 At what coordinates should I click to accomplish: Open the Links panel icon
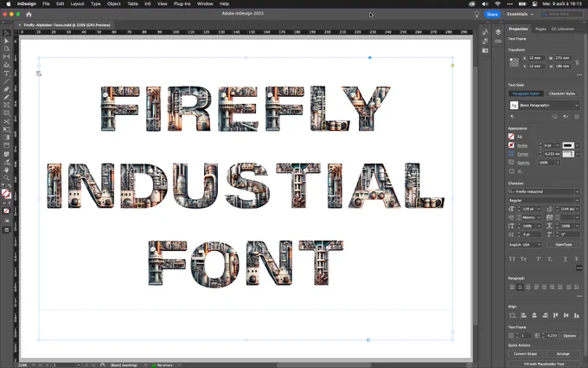498,41
